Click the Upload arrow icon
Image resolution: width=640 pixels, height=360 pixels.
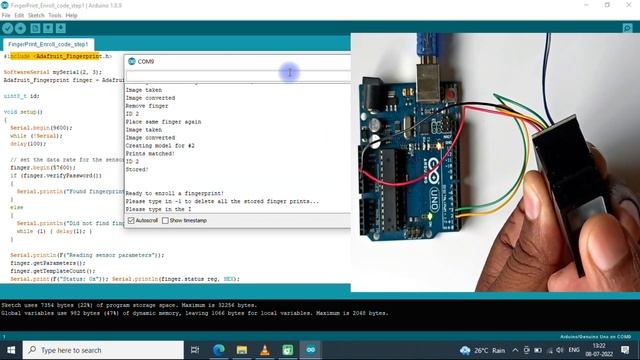20,28
